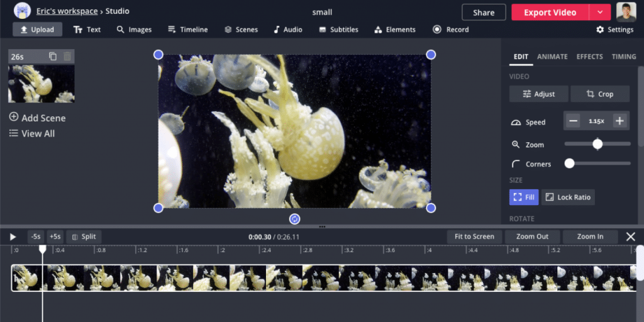Viewport: 644px width, 322px height.
Task: Open the Upload panel
Action: tap(37, 30)
